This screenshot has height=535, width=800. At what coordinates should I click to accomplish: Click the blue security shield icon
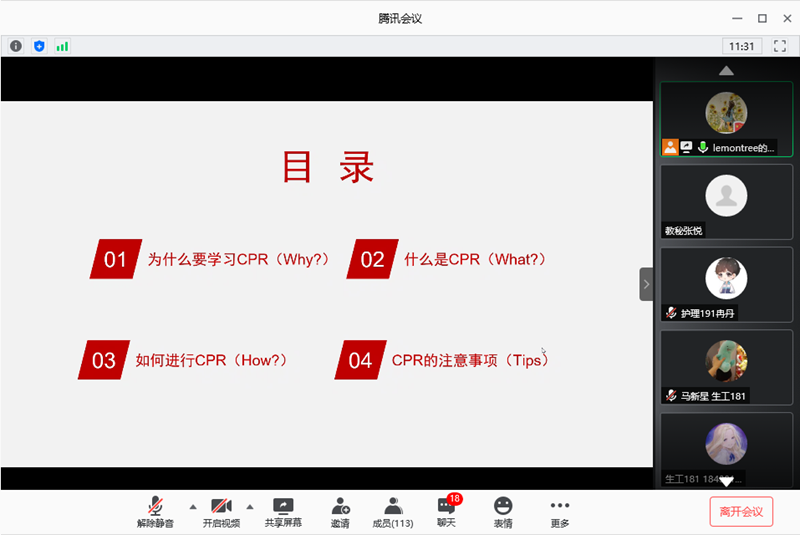39,46
